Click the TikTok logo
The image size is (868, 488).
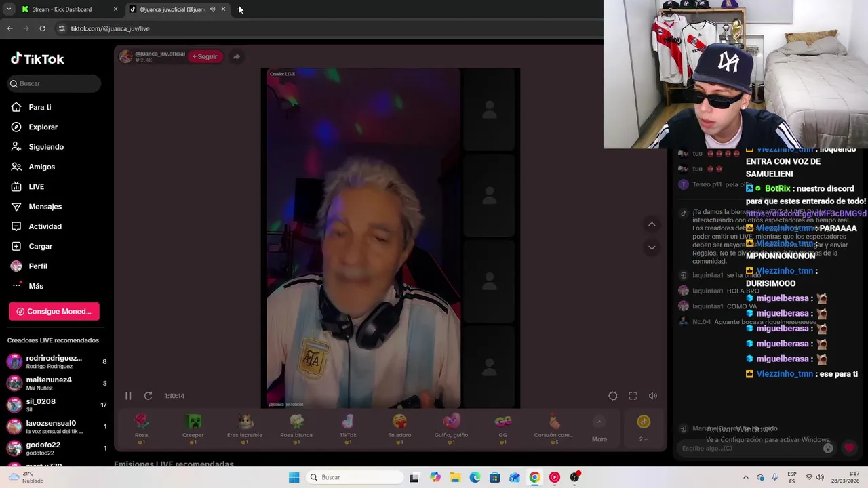coord(37,59)
